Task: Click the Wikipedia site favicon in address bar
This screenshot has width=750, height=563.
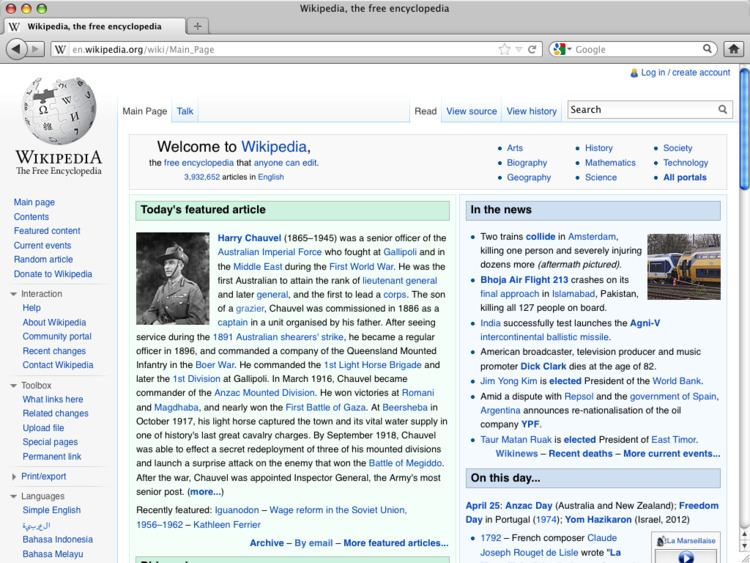Action: (59, 49)
